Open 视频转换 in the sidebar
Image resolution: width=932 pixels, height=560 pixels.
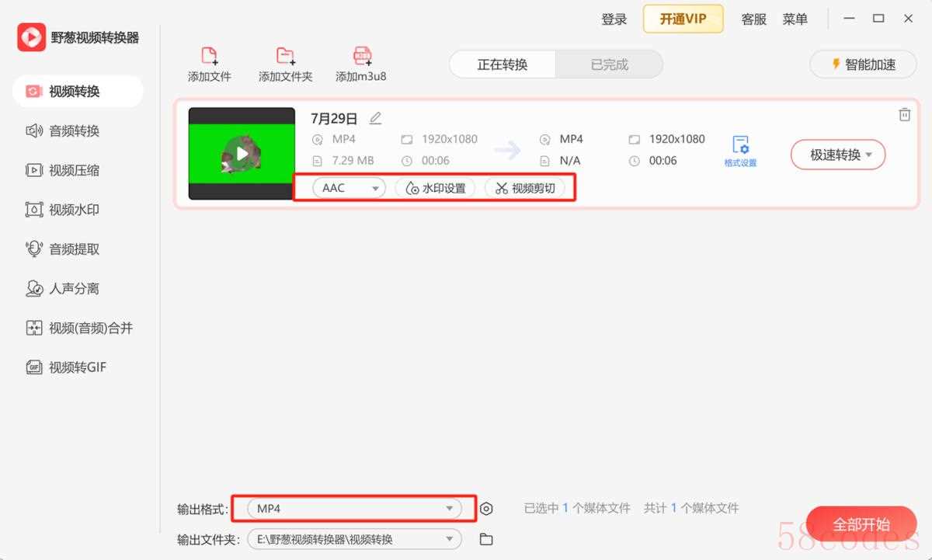tap(78, 91)
